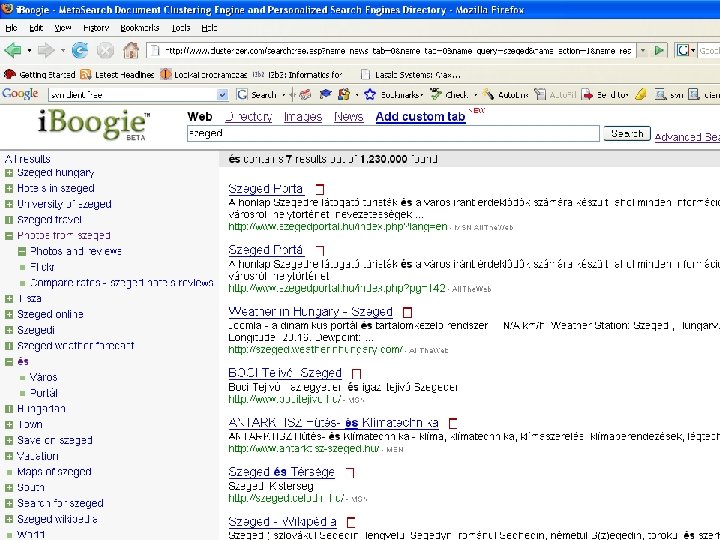720x540 pixels.
Task: Click All results in the cluster tree
Action: (28, 159)
